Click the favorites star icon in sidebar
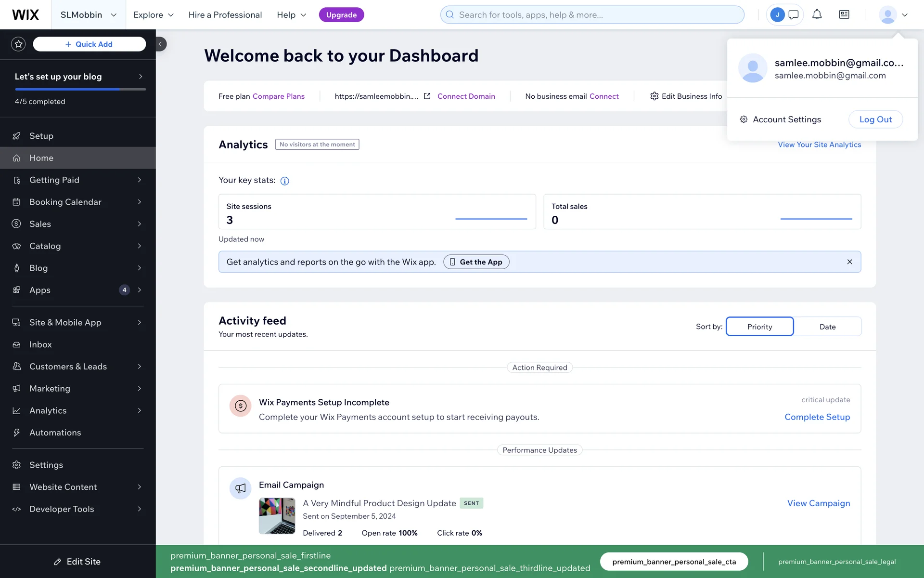 (x=18, y=44)
